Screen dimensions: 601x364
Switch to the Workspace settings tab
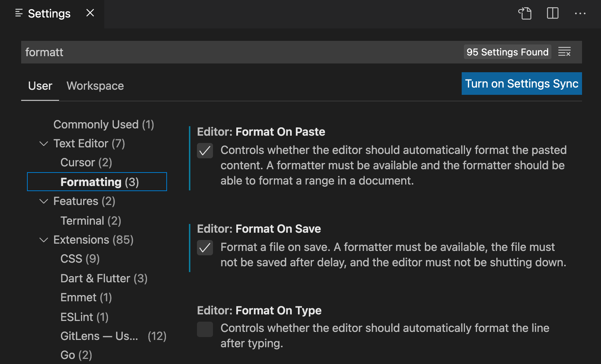[95, 86]
